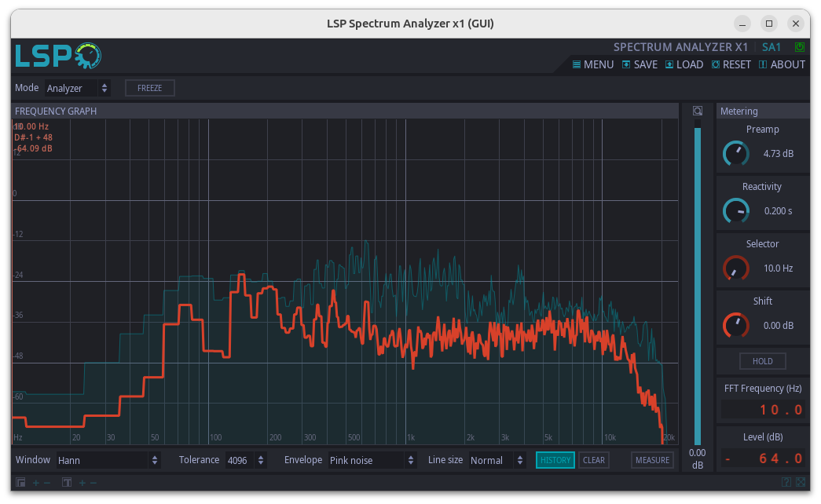The width and height of the screenshot is (821, 504).
Task: Click the Reactivity knob
Action: 735,211
